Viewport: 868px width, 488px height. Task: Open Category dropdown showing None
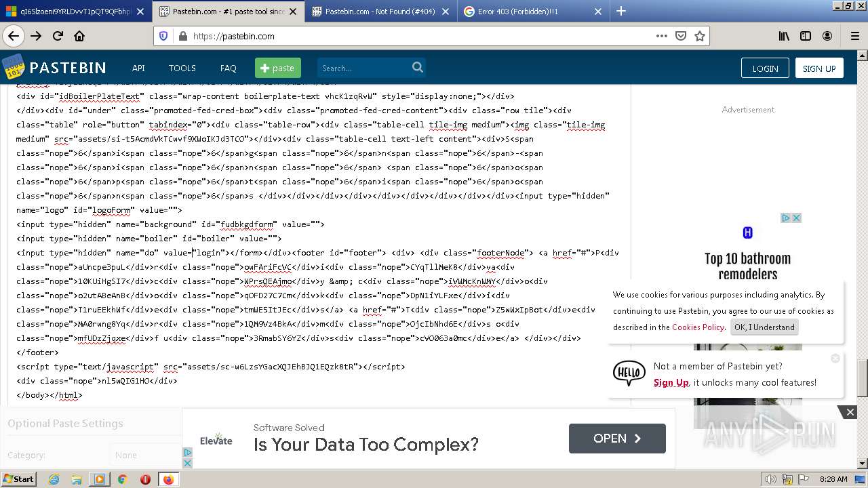[x=146, y=455]
